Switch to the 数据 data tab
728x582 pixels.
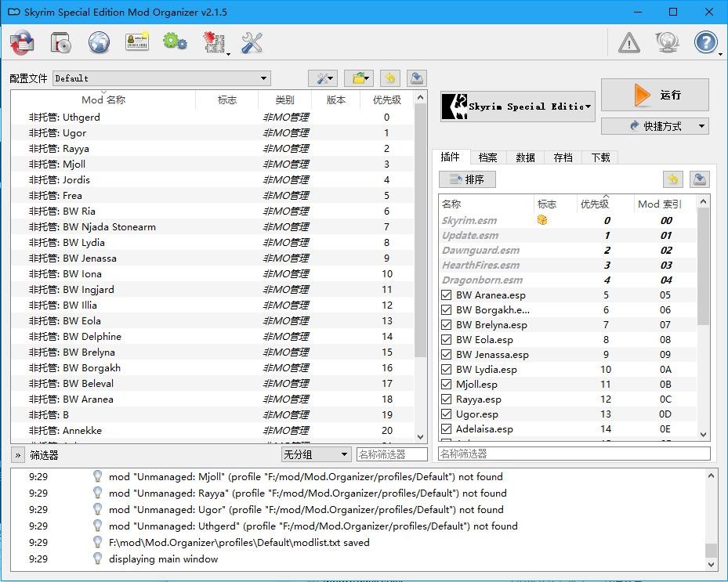coord(525,157)
